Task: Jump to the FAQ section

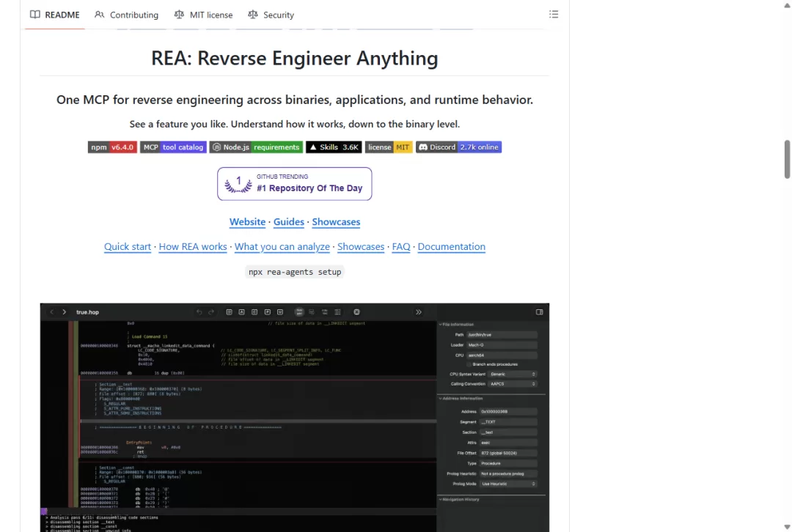Action: click(401, 246)
